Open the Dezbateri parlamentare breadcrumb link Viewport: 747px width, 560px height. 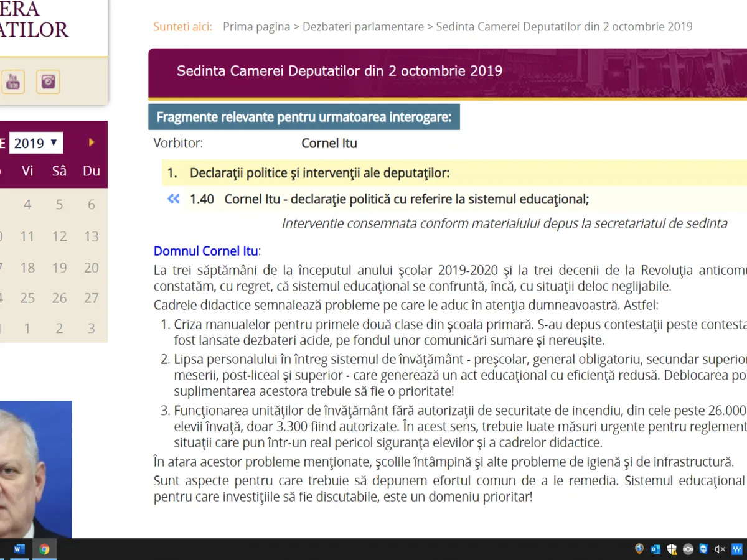click(x=363, y=27)
